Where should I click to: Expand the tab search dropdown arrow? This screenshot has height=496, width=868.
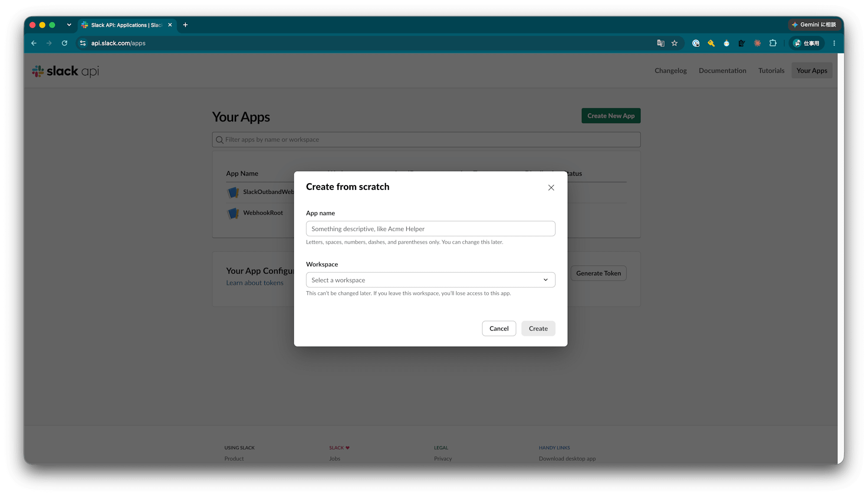(x=69, y=25)
